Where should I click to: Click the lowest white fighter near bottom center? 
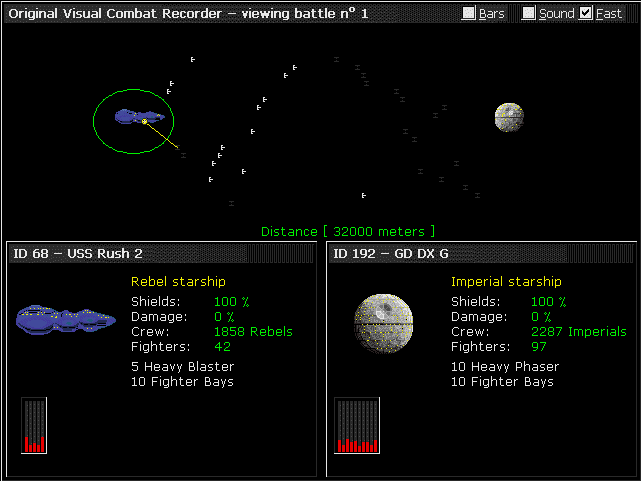[363, 196]
